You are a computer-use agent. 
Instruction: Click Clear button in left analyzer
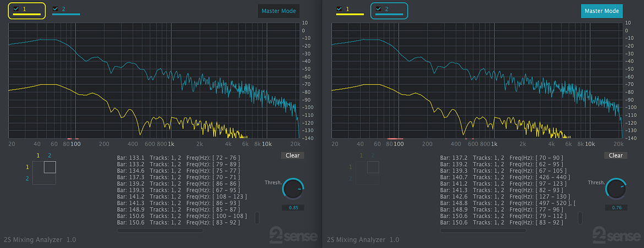coord(292,156)
